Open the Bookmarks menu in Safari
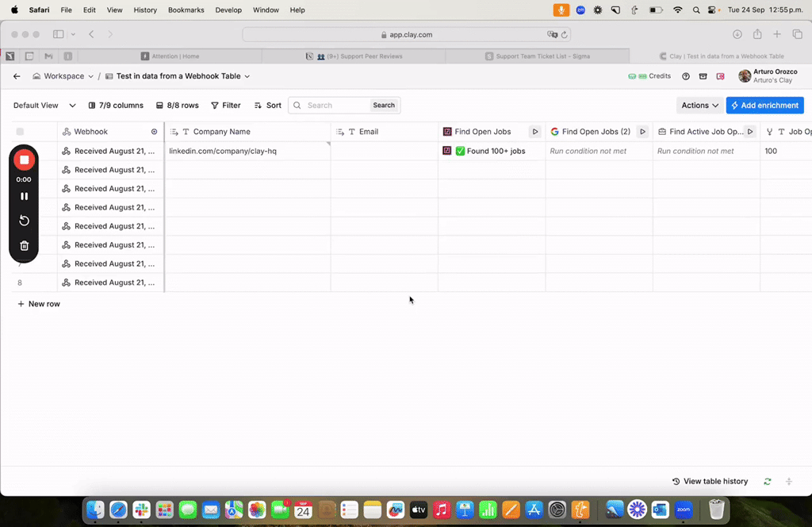Image resolution: width=812 pixels, height=527 pixels. pyautogui.click(x=186, y=10)
